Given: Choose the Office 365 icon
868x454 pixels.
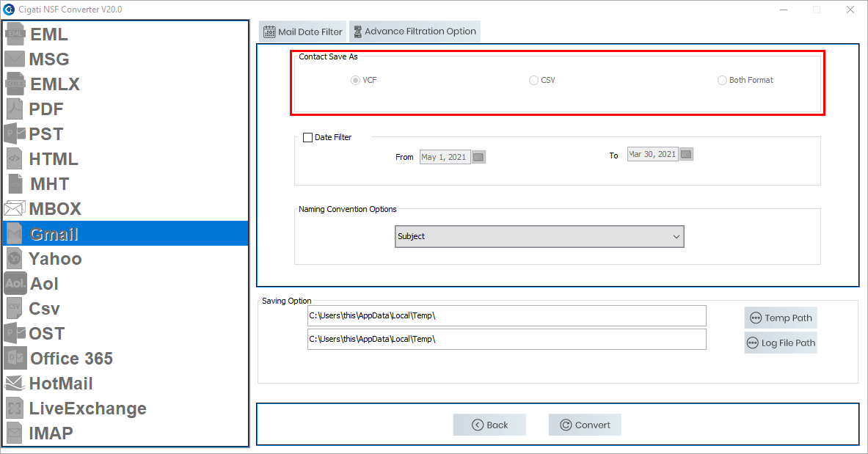Looking at the screenshot, I should click(x=15, y=358).
